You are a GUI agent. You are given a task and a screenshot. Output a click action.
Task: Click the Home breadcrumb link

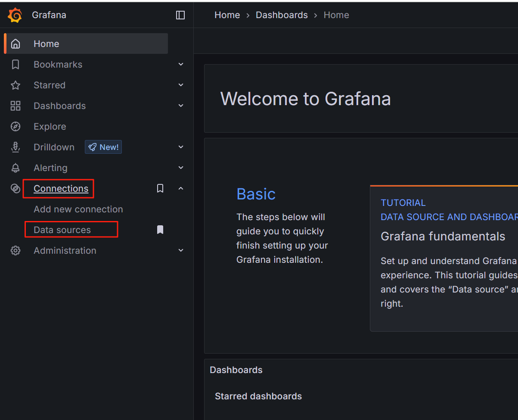pos(227,15)
